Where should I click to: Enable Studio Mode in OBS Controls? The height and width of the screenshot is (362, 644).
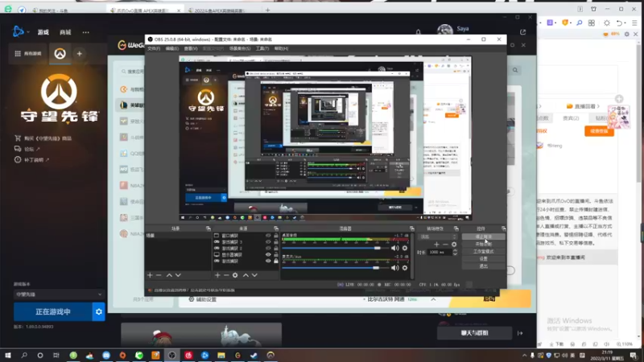(483, 252)
